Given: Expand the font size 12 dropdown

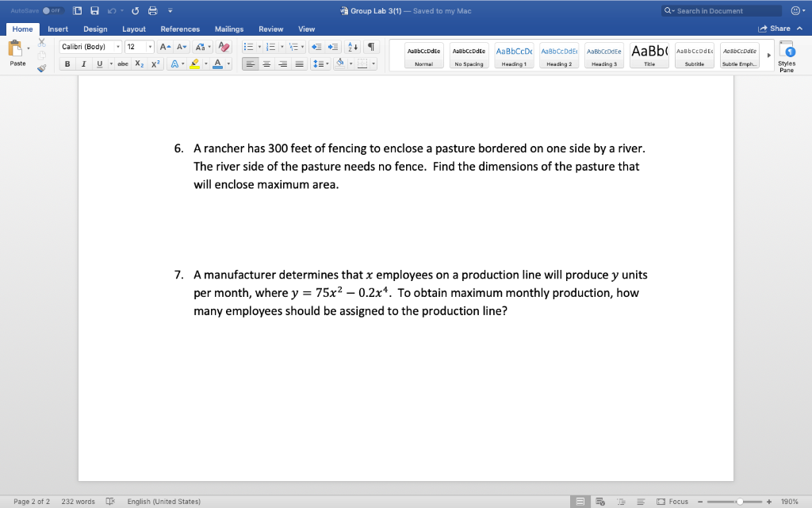Looking at the screenshot, I should (x=150, y=47).
